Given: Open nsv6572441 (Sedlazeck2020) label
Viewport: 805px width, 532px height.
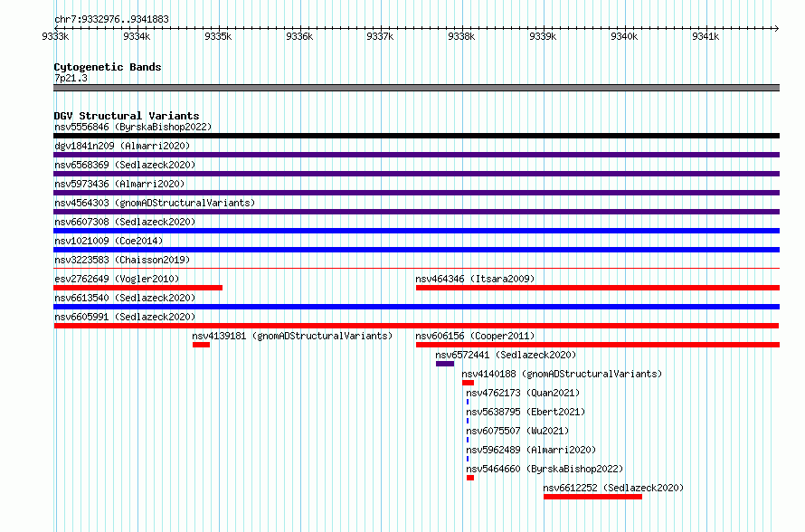Looking at the screenshot, I should pos(506,355).
